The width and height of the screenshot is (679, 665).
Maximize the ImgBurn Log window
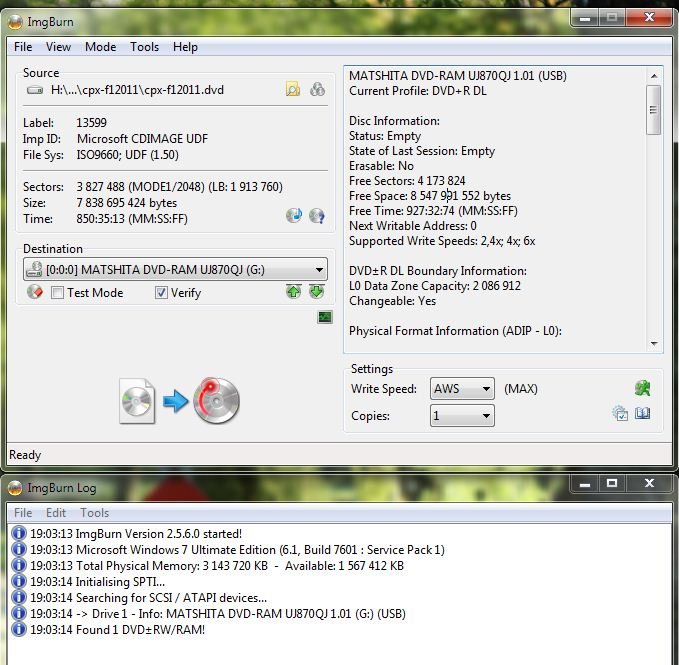tap(612, 483)
